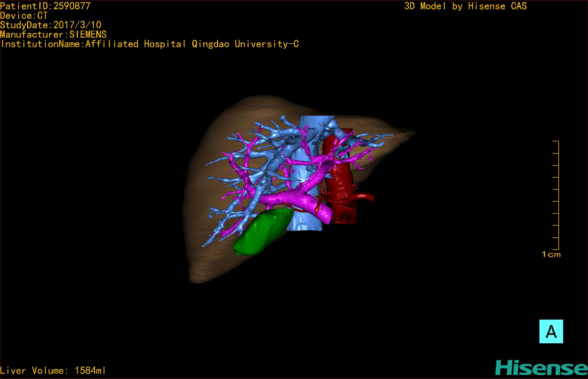Click the 3D Model by Hisense CAS title
This screenshot has height=379, width=588.
(x=465, y=6)
